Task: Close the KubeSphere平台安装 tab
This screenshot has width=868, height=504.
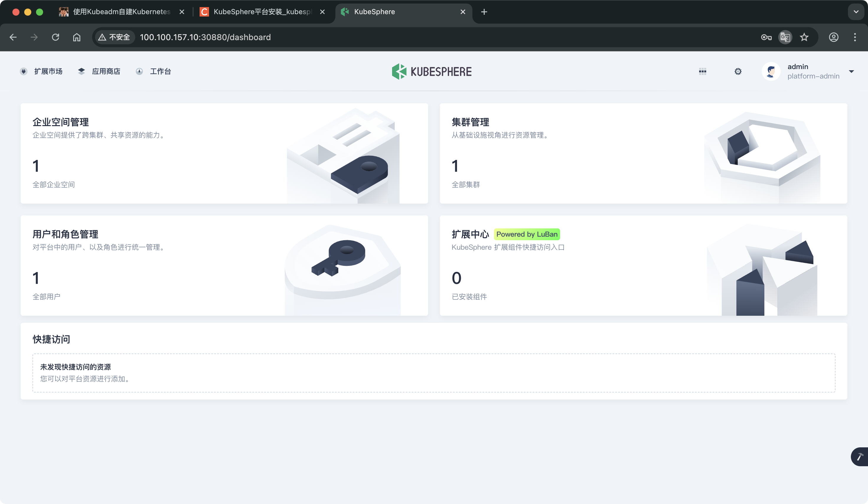Action: point(322,12)
